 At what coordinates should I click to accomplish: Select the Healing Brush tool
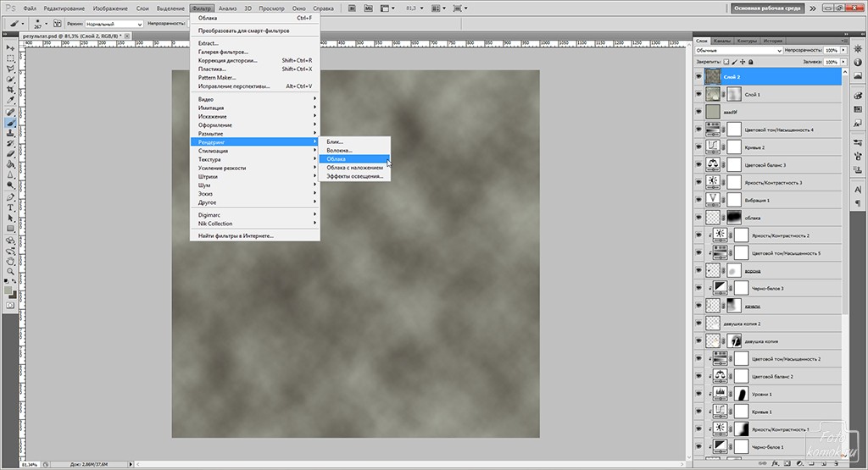[10, 113]
